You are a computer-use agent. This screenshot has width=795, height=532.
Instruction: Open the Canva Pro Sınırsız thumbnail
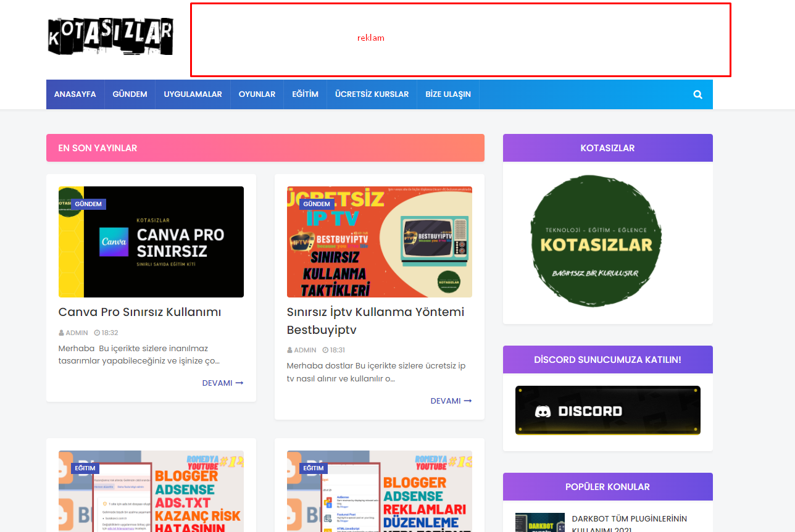click(151, 242)
